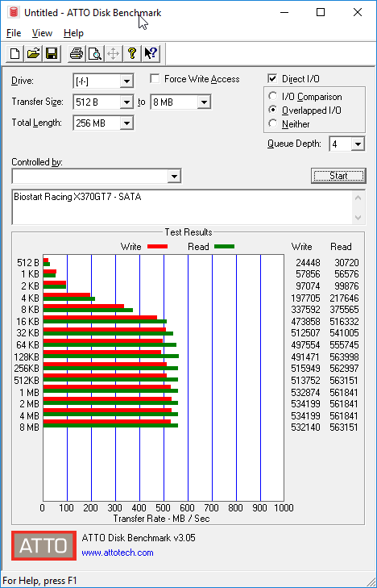
Task: Select the I/O Comparison radio button
Action: pos(273,96)
